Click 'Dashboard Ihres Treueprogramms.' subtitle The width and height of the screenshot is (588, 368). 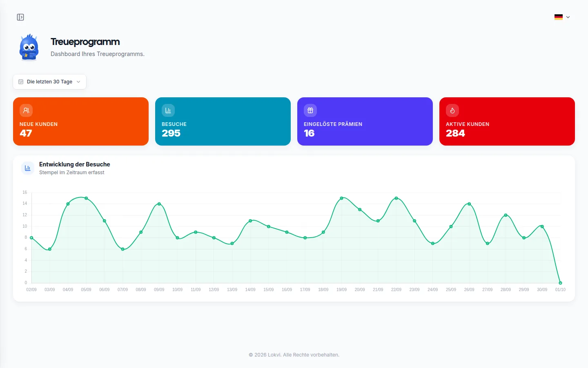point(98,54)
